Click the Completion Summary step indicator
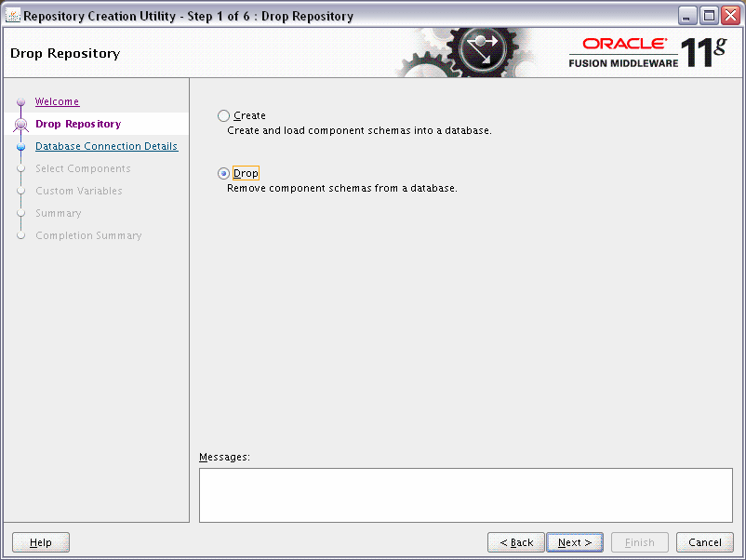The image size is (746, 560). point(20,235)
